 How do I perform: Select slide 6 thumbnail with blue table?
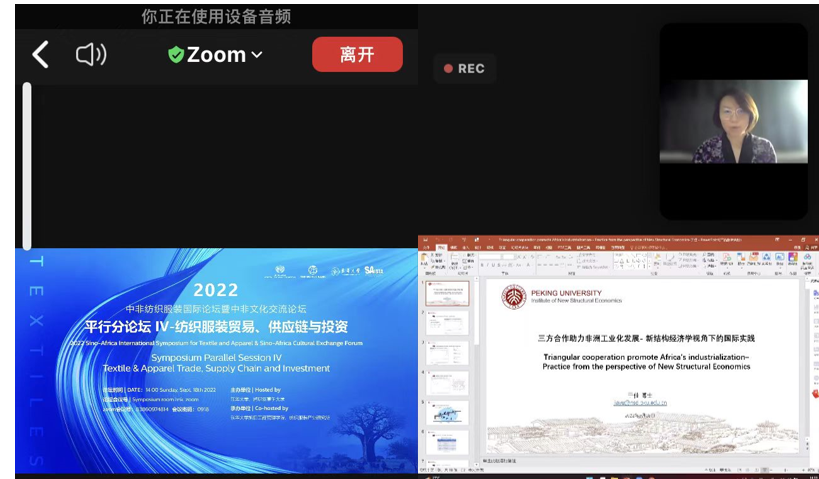coord(447,443)
